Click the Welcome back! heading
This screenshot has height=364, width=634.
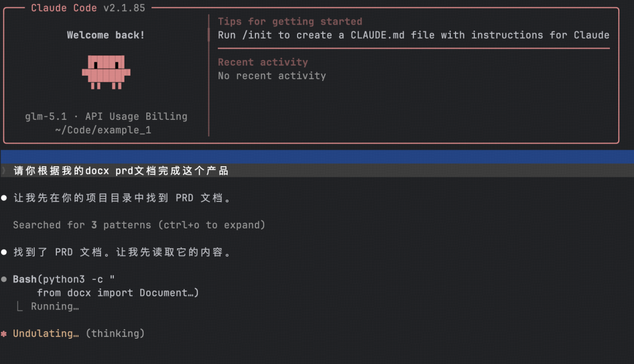pos(106,35)
